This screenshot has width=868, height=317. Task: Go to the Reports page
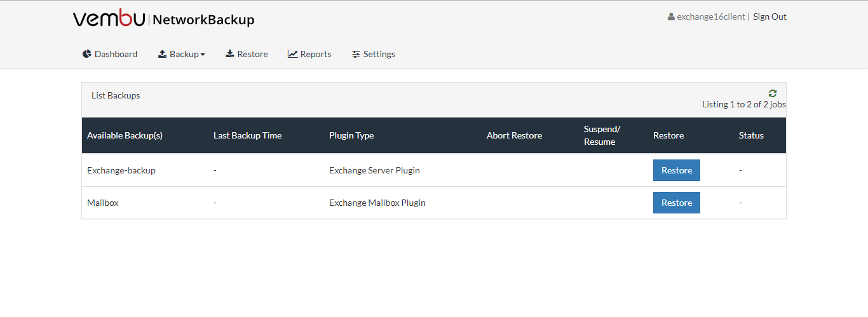[309, 54]
